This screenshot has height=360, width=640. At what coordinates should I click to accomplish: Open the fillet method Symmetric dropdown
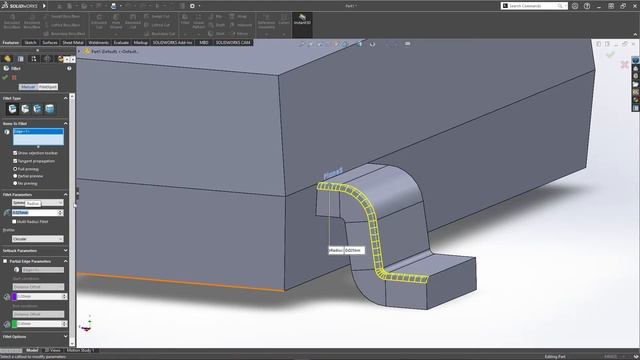tap(38, 203)
